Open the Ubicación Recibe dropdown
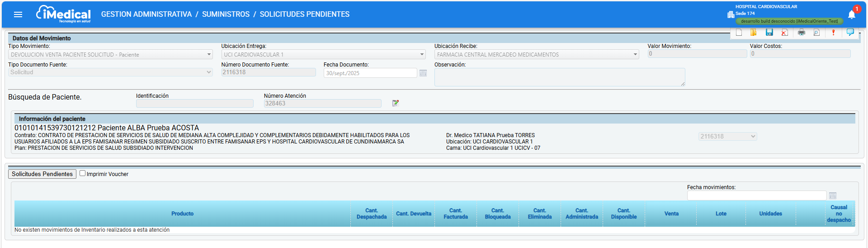868x248 pixels. coord(537,54)
